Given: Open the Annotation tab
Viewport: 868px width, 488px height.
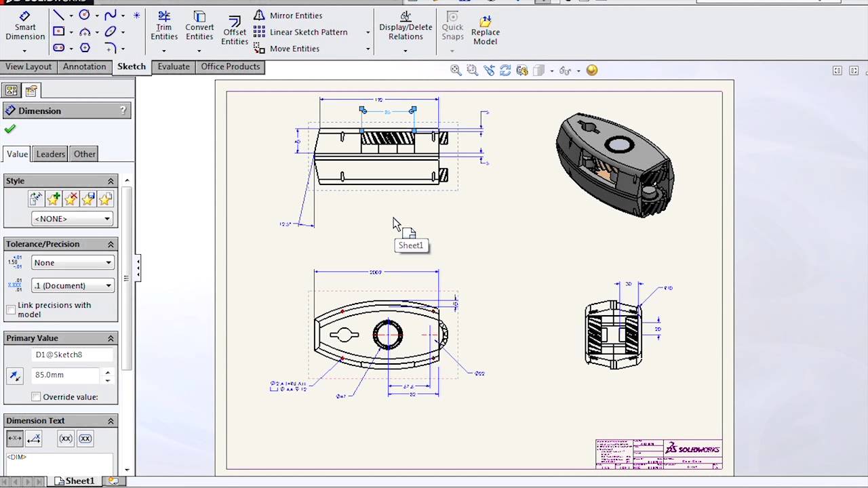Looking at the screenshot, I should coord(85,66).
